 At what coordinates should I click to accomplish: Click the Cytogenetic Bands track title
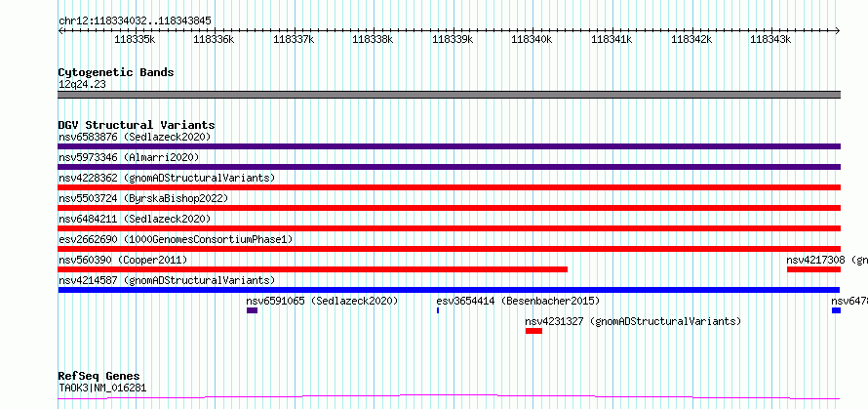[x=116, y=72]
